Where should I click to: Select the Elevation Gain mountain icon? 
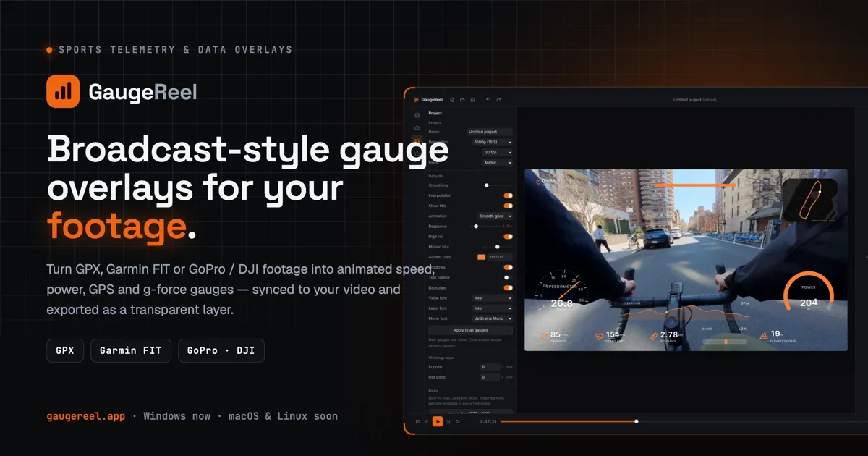pyautogui.click(x=764, y=336)
